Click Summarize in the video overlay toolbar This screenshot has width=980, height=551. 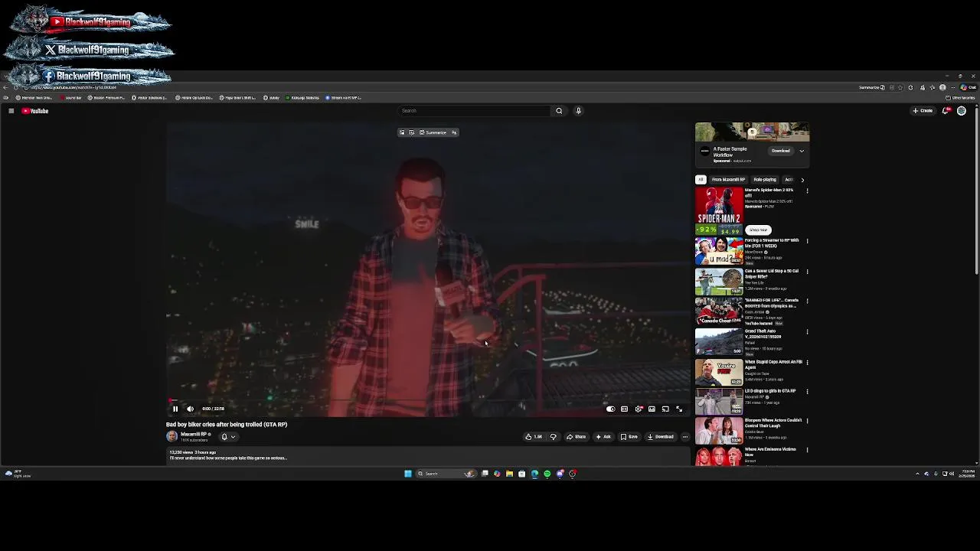[x=433, y=132]
